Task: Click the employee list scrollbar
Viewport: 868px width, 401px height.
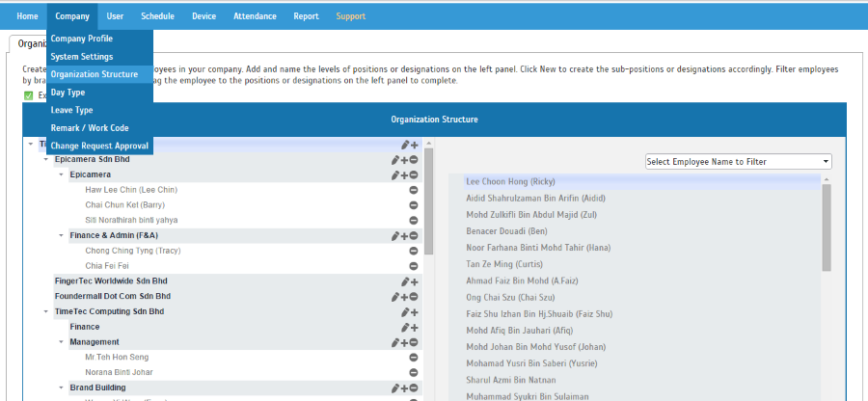Action: pyautogui.click(x=827, y=227)
